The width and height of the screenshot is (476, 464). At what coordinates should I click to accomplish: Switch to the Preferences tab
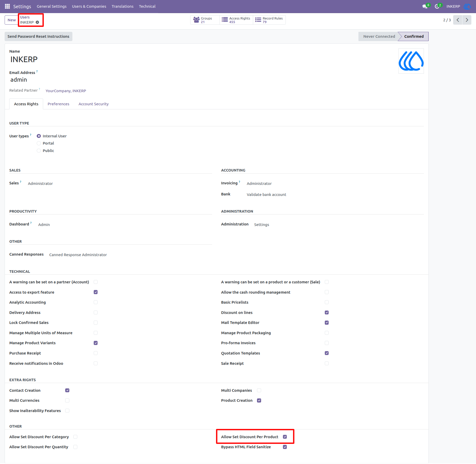click(x=58, y=104)
